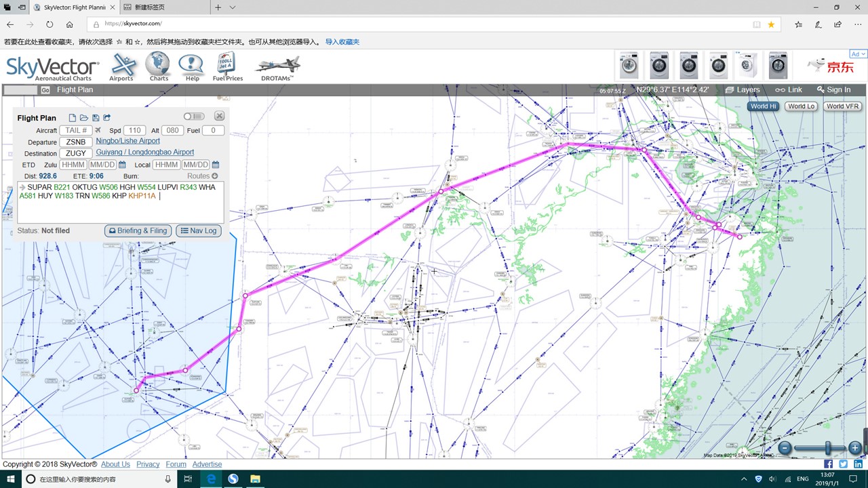Screen dimensions: 868x488
Task: Open About Us footer link
Action: [x=115, y=464]
